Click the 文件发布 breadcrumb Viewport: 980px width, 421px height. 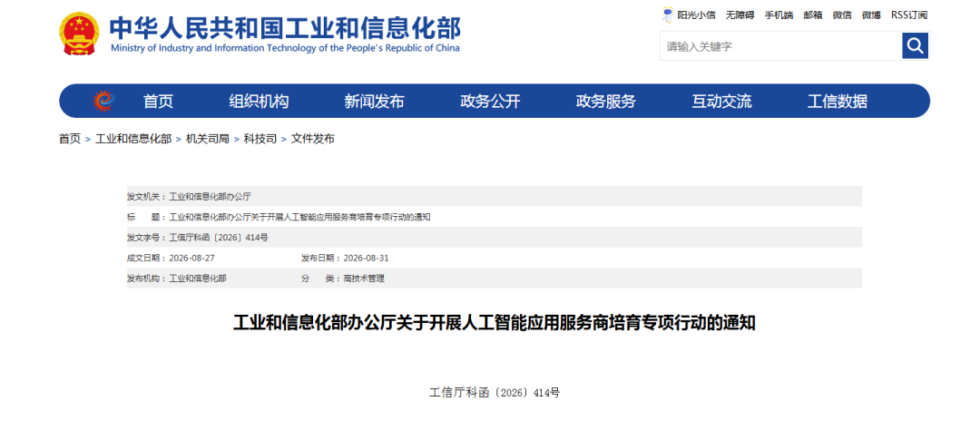(x=312, y=139)
